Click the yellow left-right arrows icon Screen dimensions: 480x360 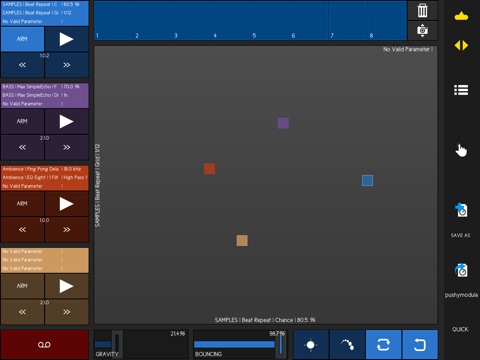[x=461, y=45]
